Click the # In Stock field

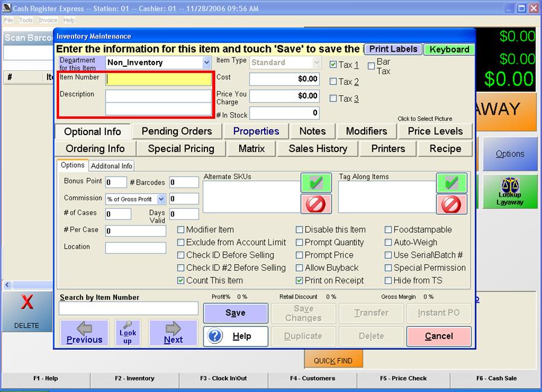click(284, 113)
